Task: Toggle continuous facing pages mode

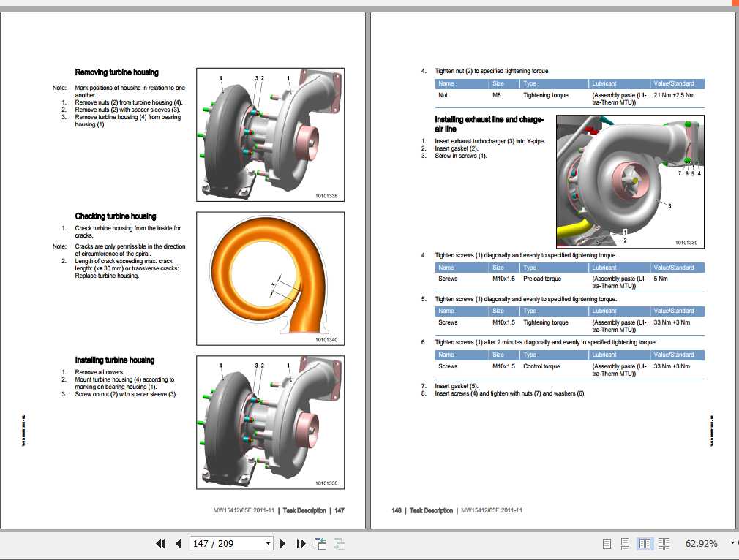Action: pos(663,543)
